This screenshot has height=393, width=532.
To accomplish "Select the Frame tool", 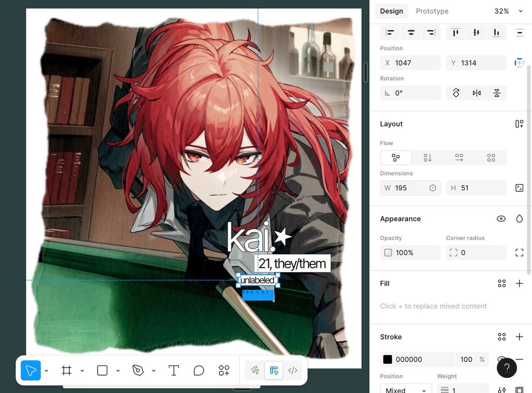I will [66, 370].
